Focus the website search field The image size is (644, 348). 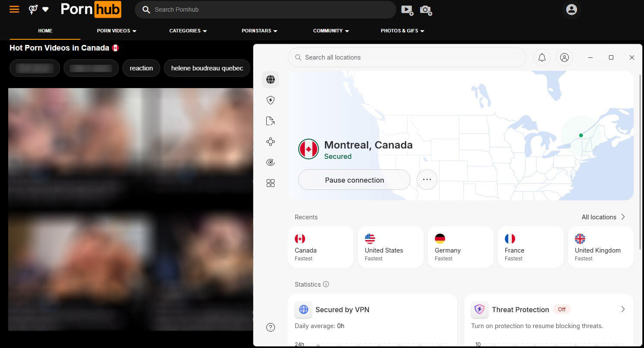click(x=265, y=9)
